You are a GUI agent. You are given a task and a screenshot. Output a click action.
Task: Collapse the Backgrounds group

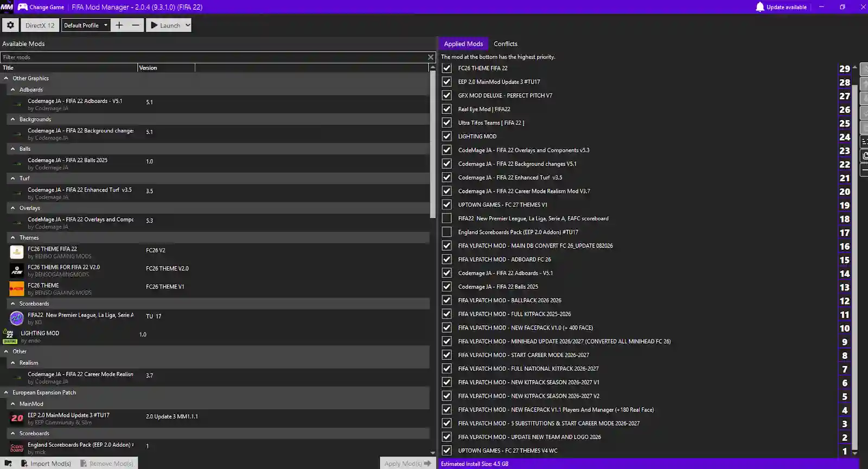pyautogui.click(x=12, y=119)
